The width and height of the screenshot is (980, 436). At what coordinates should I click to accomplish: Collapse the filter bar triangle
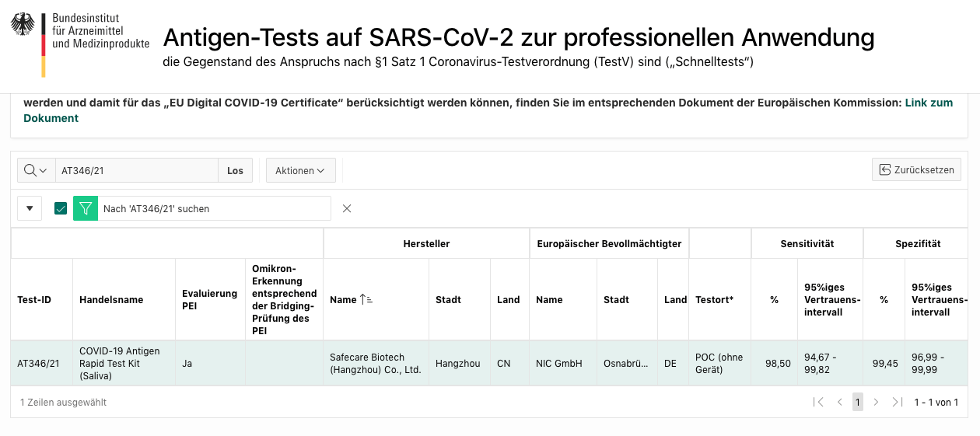pos(30,208)
